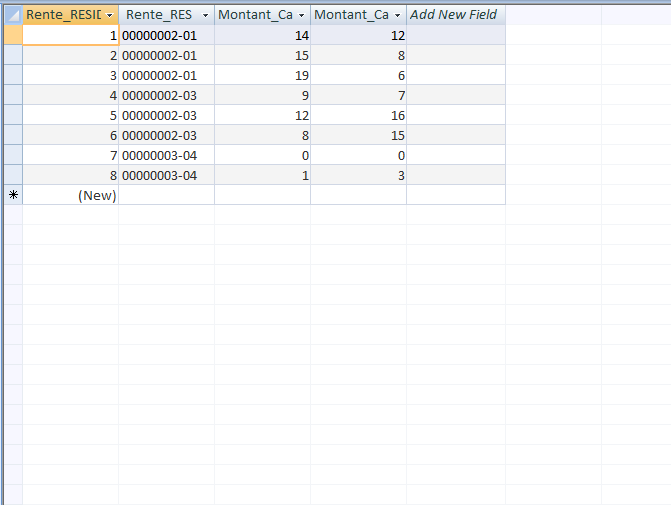Select the row selector for record 8
This screenshot has width=671, height=505.
point(13,175)
